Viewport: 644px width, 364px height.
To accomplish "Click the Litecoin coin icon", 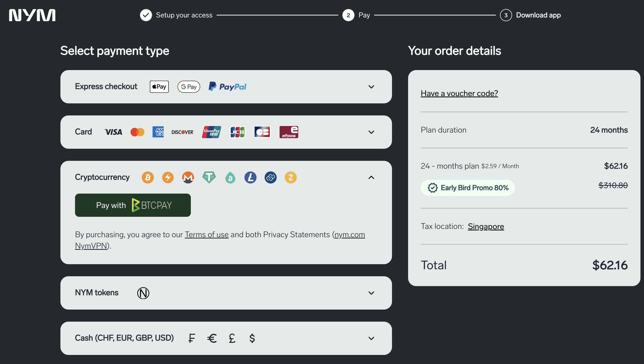I will pos(250,177).
